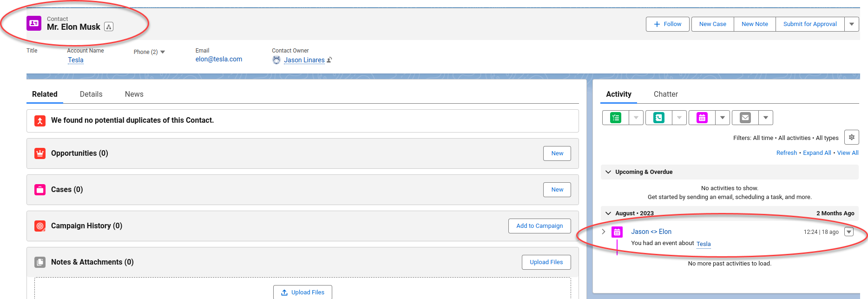Open the Jason <> Elon event actions menu
This screenshot has width=868, height=299.
(x=849, y=232)
